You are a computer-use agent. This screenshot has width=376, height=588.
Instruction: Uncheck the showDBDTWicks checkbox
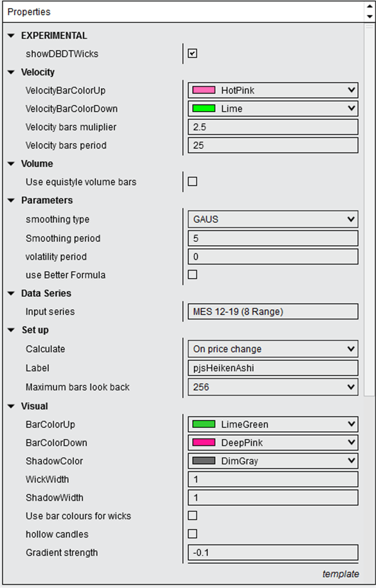[x=192, y=53]
